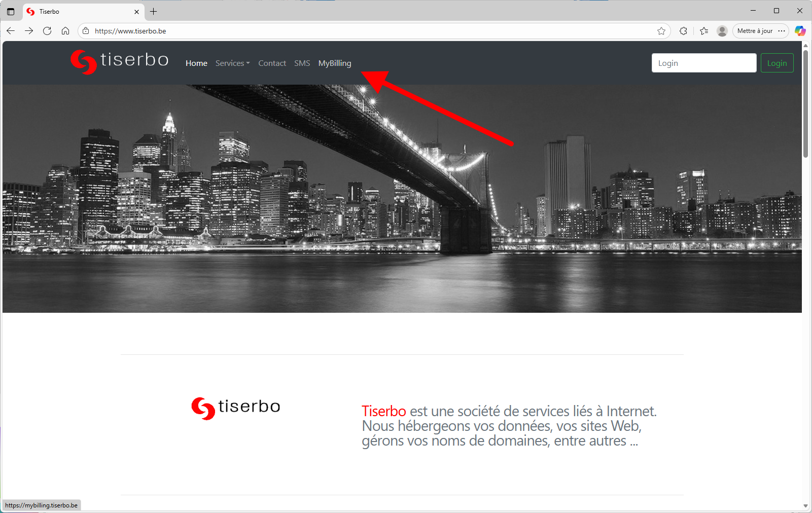This screenshot has height=513, width=812.
Task: Open the browser home page icon
Action: click(65, 31)
